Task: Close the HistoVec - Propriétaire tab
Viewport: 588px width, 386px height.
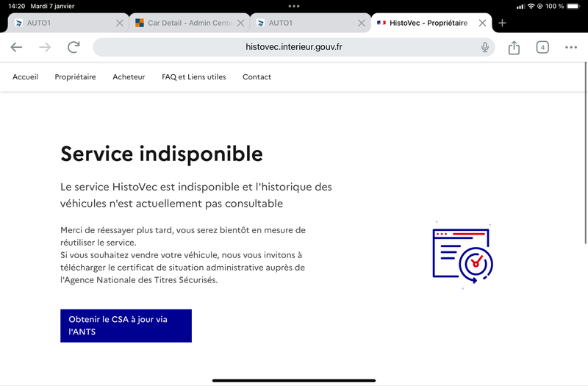Action: [483, 23]
